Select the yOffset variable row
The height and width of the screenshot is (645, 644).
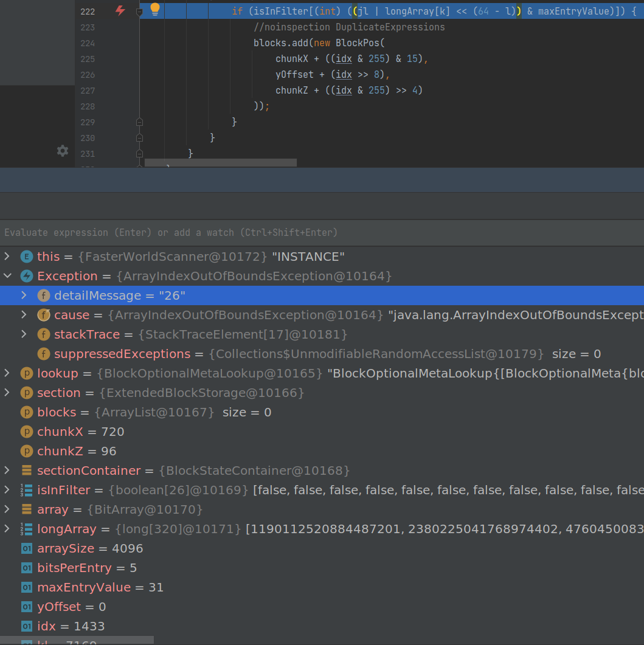(67, 607)
